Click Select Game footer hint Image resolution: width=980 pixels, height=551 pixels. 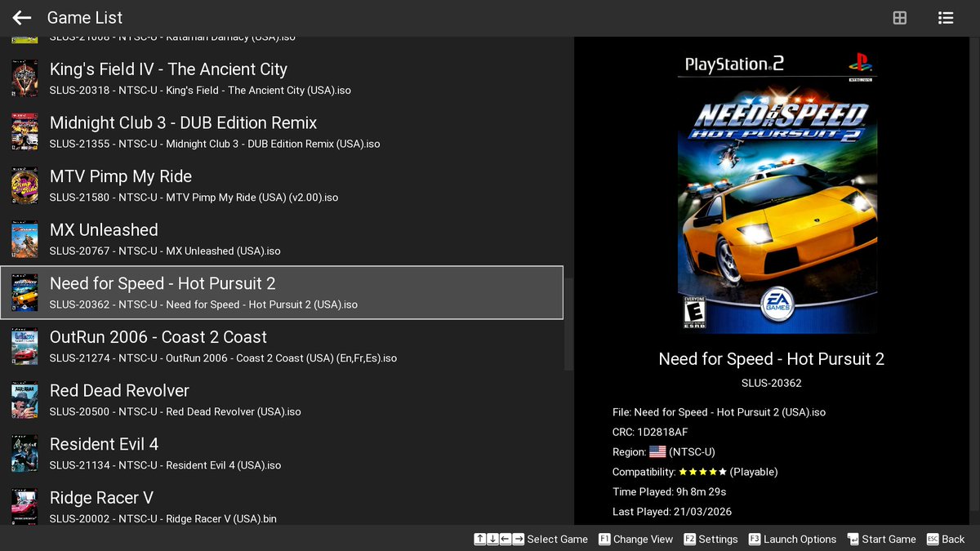531,539
